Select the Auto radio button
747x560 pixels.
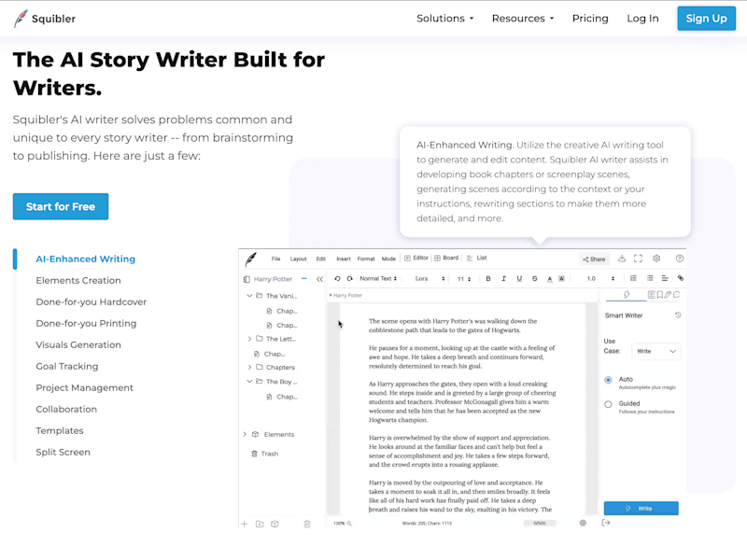(608, 380)
